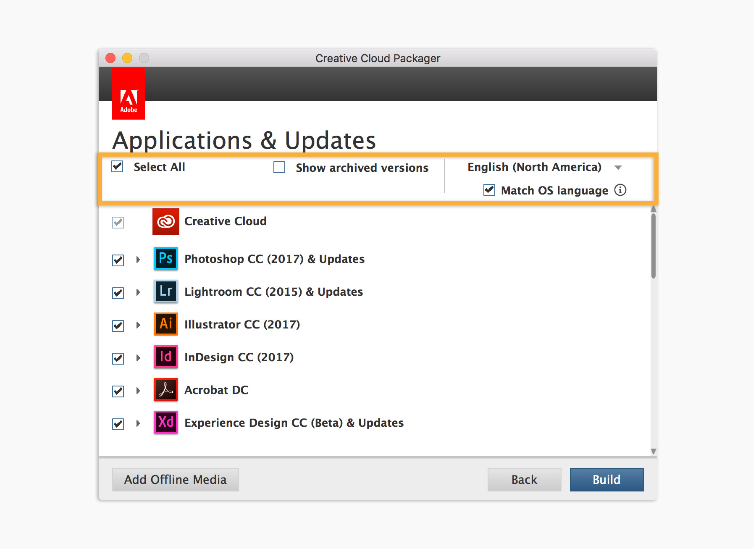This screenshot has width=756, height=549.
Task: Uncheck Photoshop CC (2017) checkbox
Action: [x=118, y=260]
